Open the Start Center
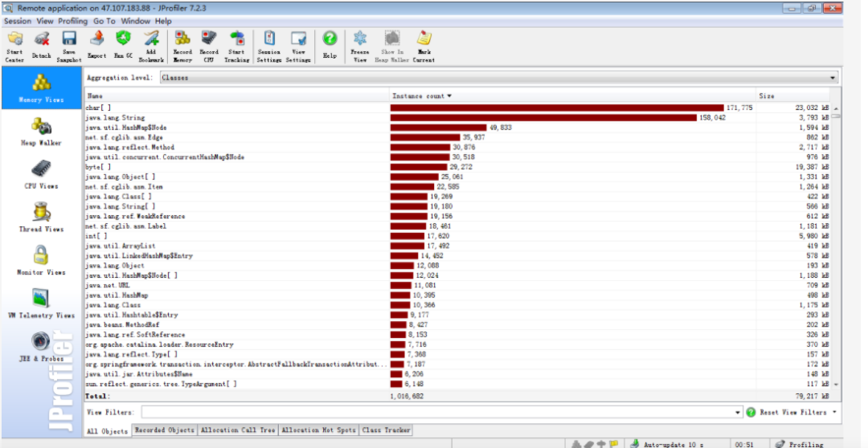868x448 pixels. coord(15,47)
